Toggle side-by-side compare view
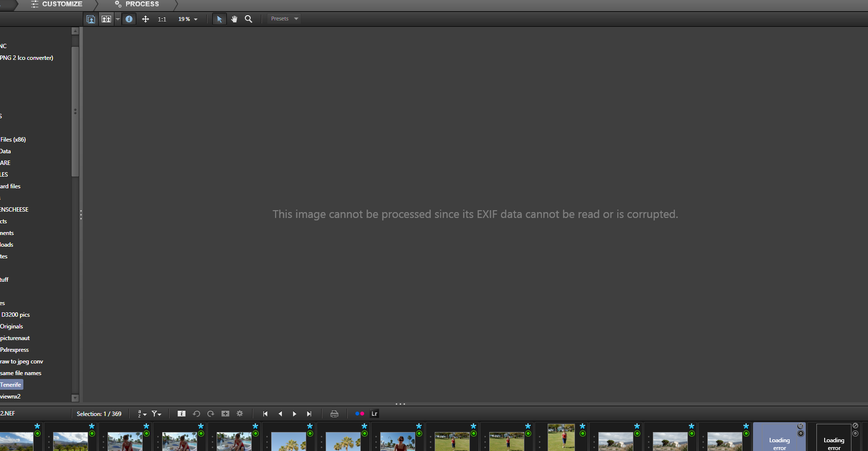868x451 pixels. 106,19
